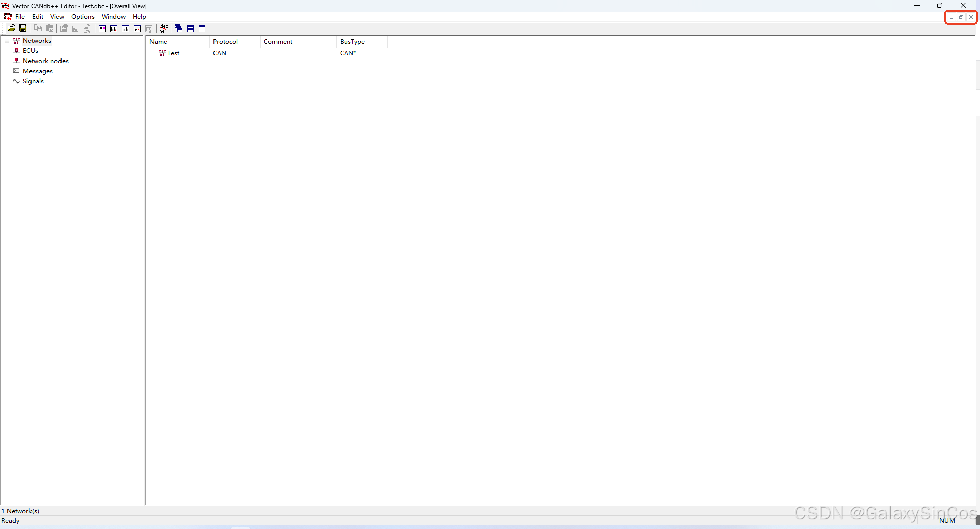
Task: Click the Copy toolbar icon
Action: pyautogui.click(x=38, y=28)
